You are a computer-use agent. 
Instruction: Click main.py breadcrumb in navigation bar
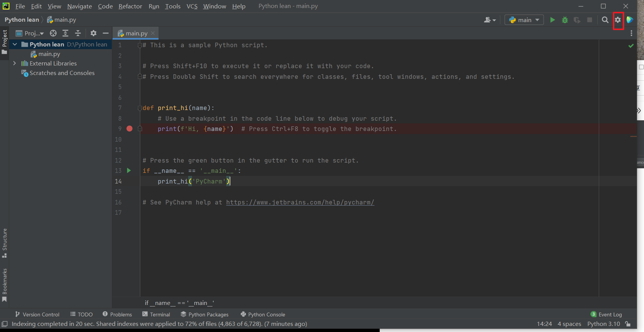click(62, 19)
